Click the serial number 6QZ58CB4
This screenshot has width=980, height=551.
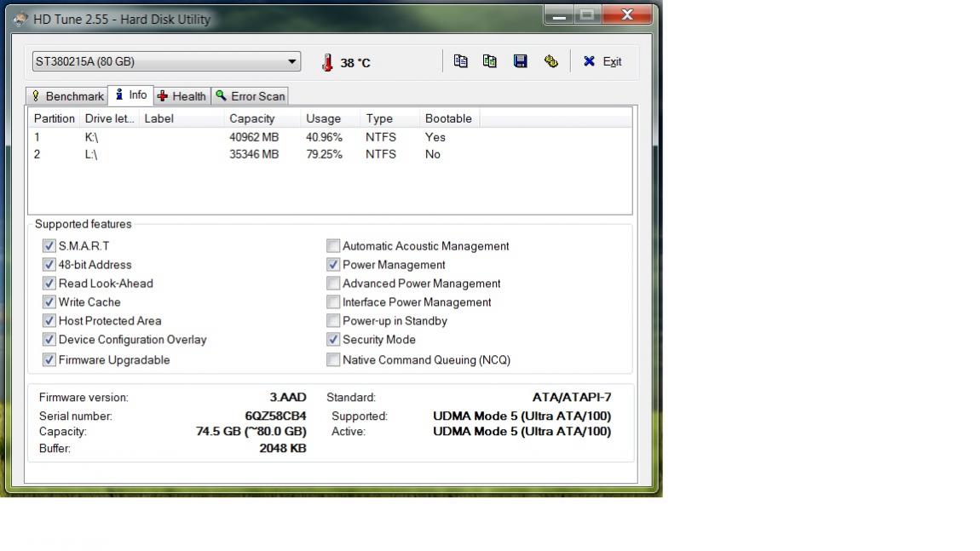coord(275,416)
